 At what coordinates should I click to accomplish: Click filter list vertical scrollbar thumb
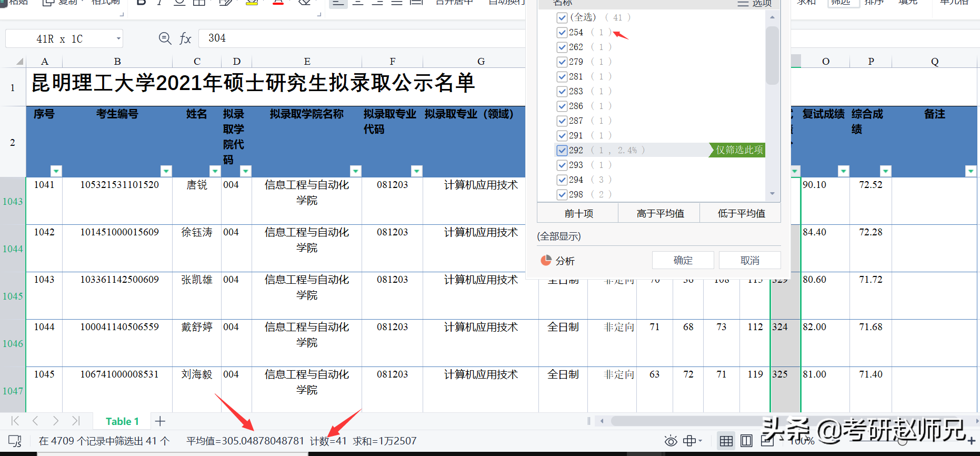(x=772, y=55)
